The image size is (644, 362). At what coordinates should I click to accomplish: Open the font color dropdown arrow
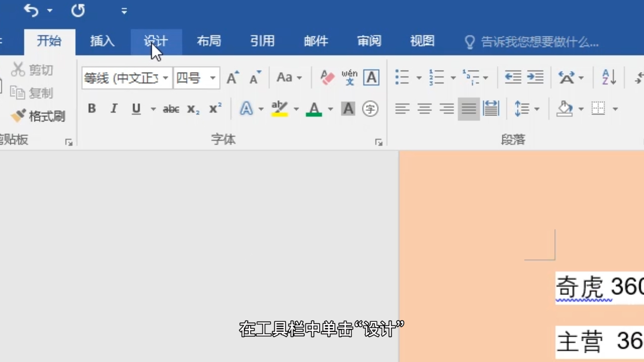click(330, 109)
